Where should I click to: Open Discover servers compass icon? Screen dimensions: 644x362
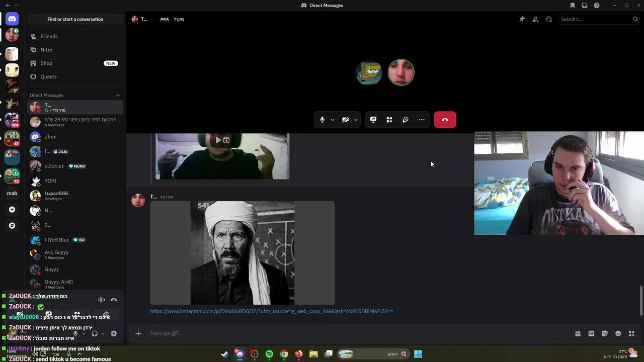[x=12, y=226]
